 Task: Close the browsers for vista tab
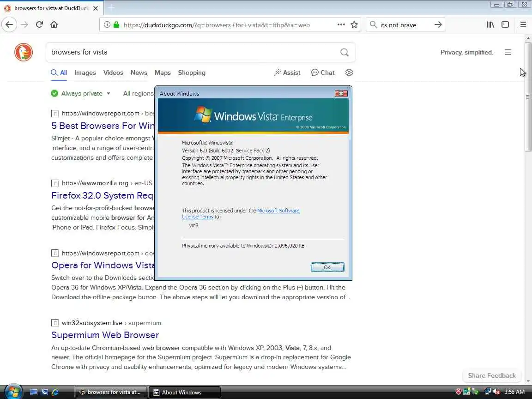96,8
